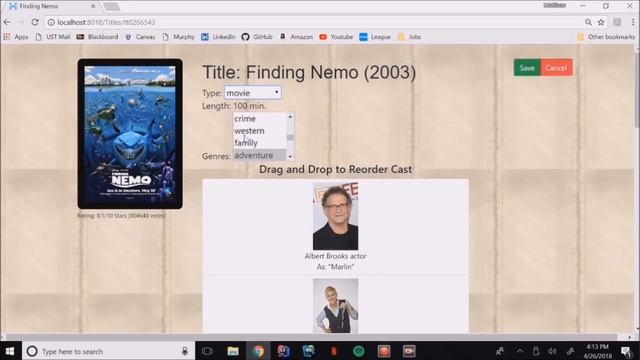Click the page horizontal scrollbar

click(310, 337)
